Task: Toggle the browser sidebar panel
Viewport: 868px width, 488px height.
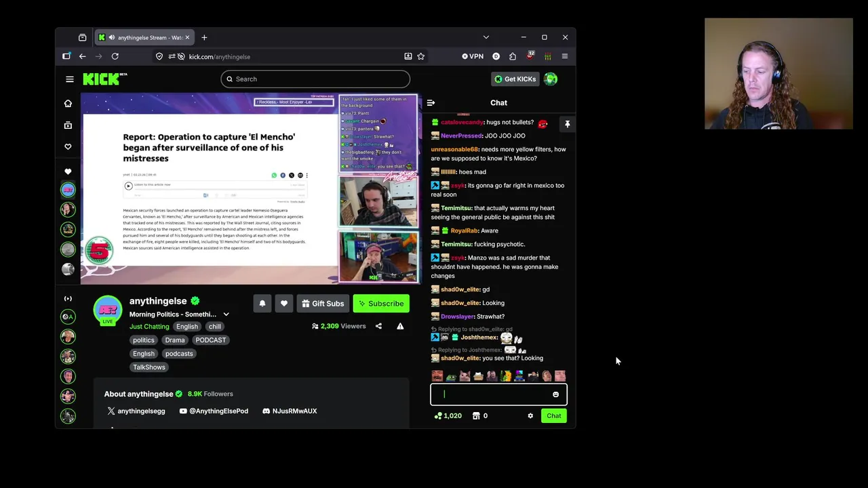Action: (x=66, y=57)
